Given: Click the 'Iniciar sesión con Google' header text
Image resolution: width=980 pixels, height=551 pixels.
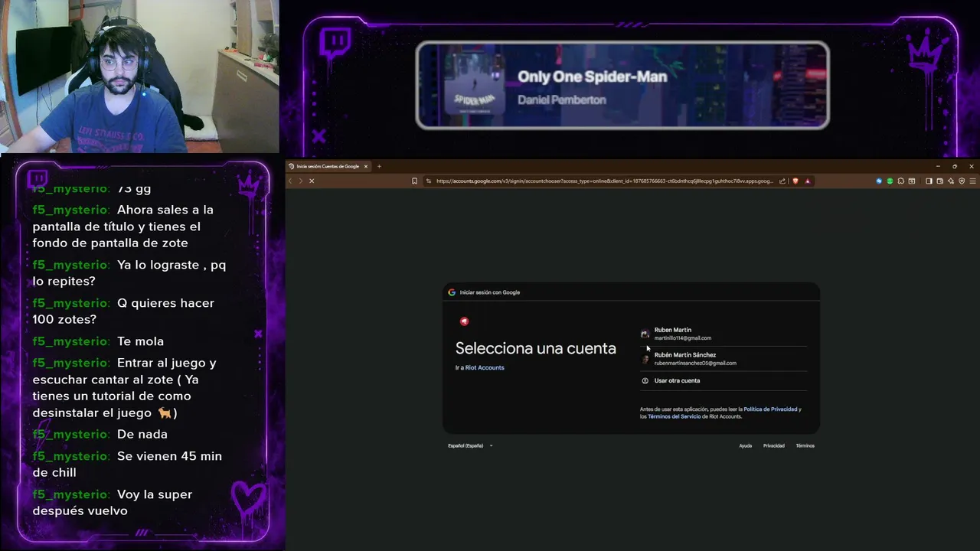Looking at the screenshot, I should (x=490, y=292).
